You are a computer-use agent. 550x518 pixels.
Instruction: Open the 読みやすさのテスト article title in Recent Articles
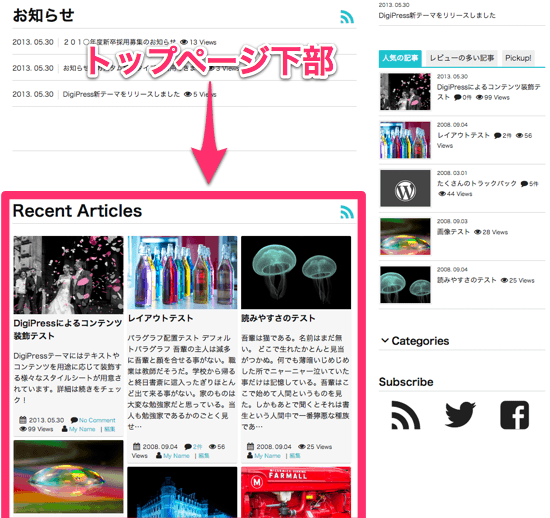pyautogui.click(x=278, y=318)
